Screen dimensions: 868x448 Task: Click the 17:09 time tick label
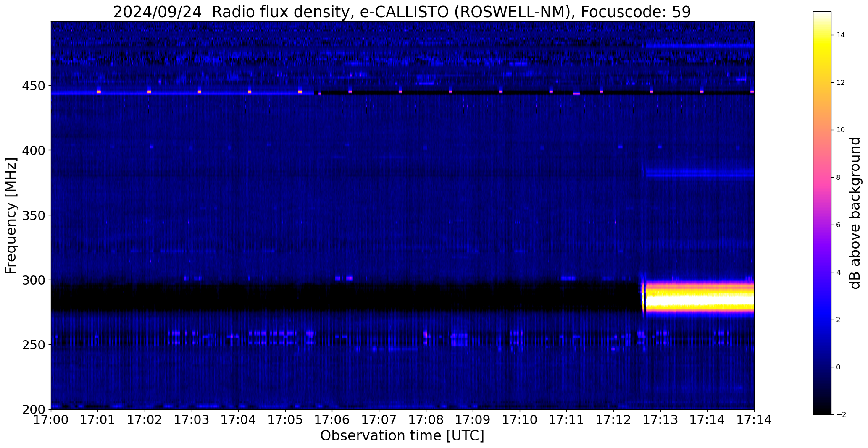click(473, 420)
